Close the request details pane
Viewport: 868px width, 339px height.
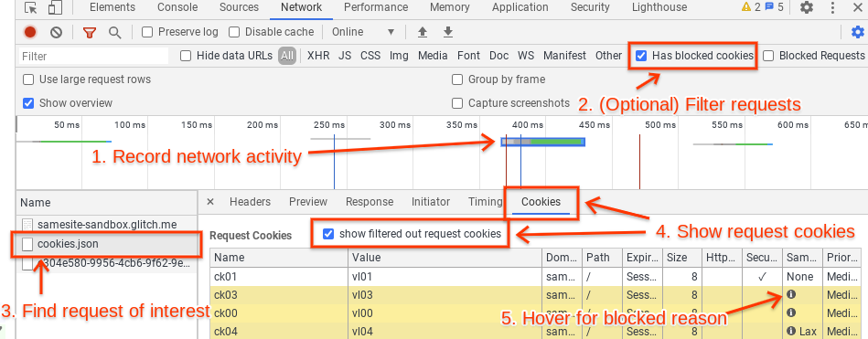point(209,202)
